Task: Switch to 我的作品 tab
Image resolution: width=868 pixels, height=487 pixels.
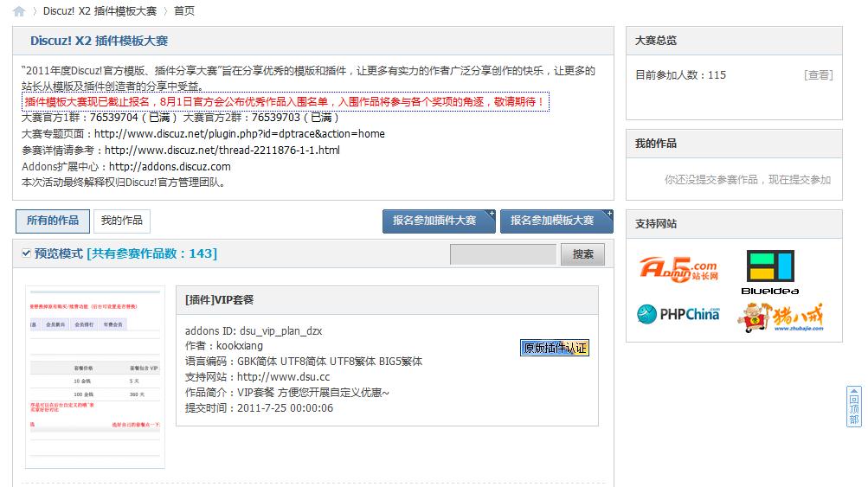Action: [x=122, y=221]
